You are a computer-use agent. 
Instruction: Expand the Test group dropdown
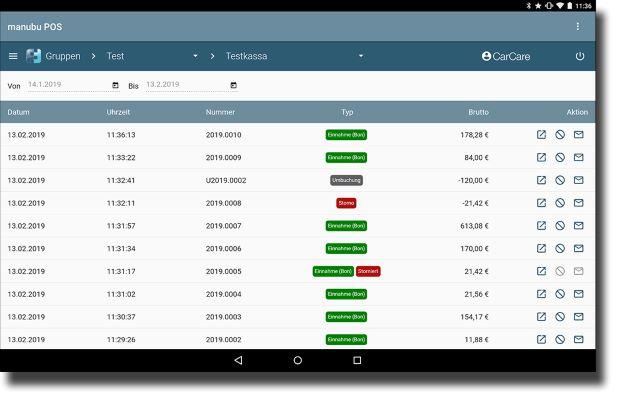coord(195,56)
